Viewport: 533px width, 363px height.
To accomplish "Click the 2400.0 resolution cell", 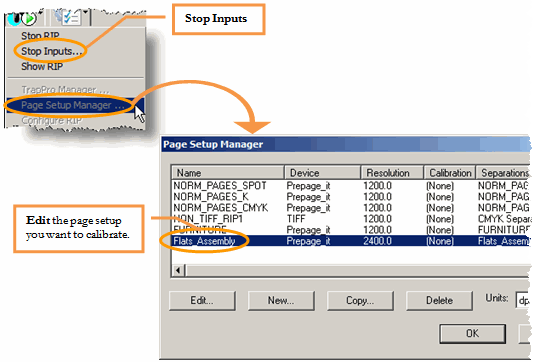I will pyautogui.click(x=377, y=241).
